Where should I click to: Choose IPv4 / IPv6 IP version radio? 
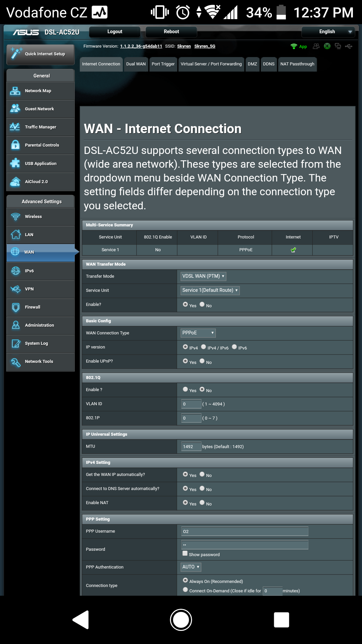pos(203,347)
